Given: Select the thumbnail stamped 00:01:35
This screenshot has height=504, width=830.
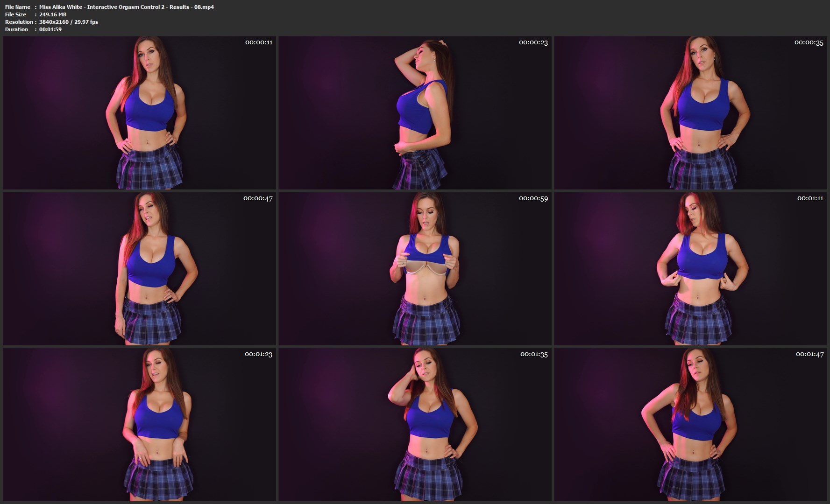Looking at the screenshot, I should pyautogui.click(x=415, y=424).
